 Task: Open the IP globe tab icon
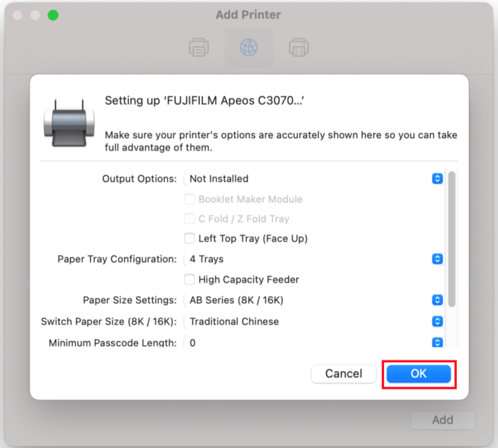click(x=249, y=47)
